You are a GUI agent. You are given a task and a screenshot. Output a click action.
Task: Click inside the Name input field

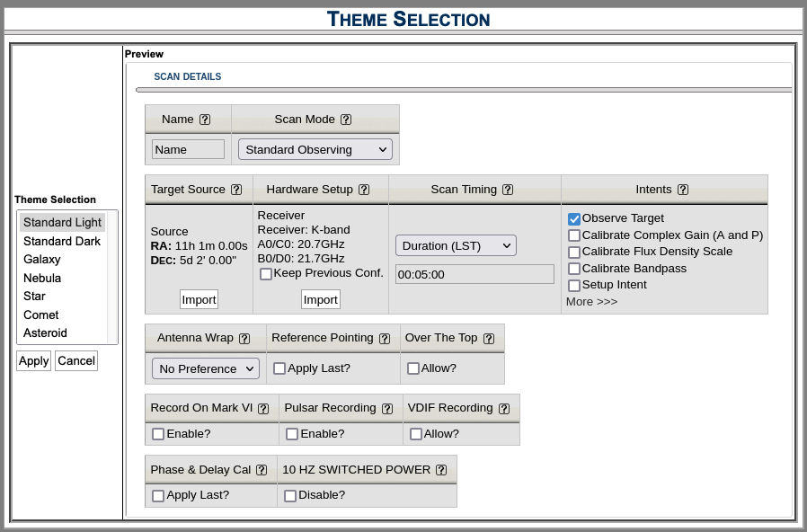coord(187,149)
